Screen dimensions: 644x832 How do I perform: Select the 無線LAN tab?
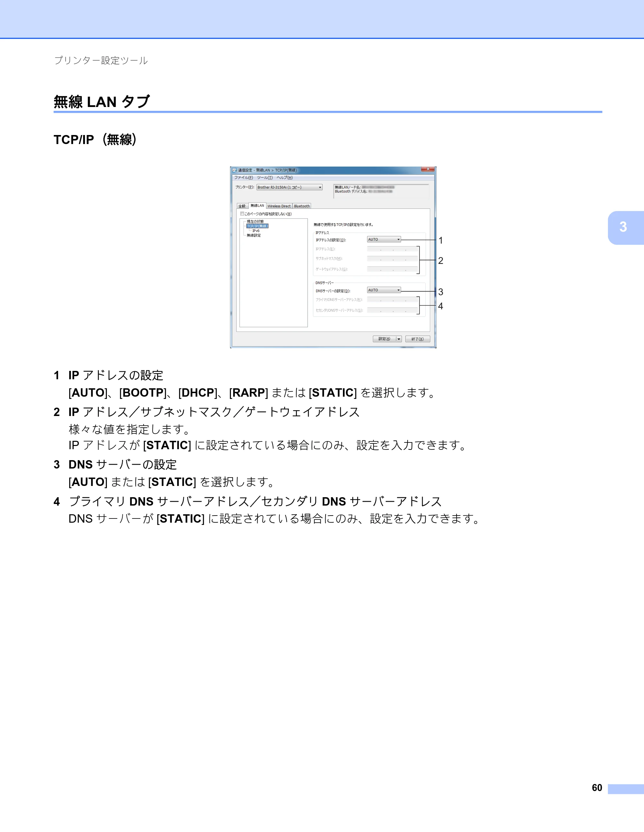[257, 206]
